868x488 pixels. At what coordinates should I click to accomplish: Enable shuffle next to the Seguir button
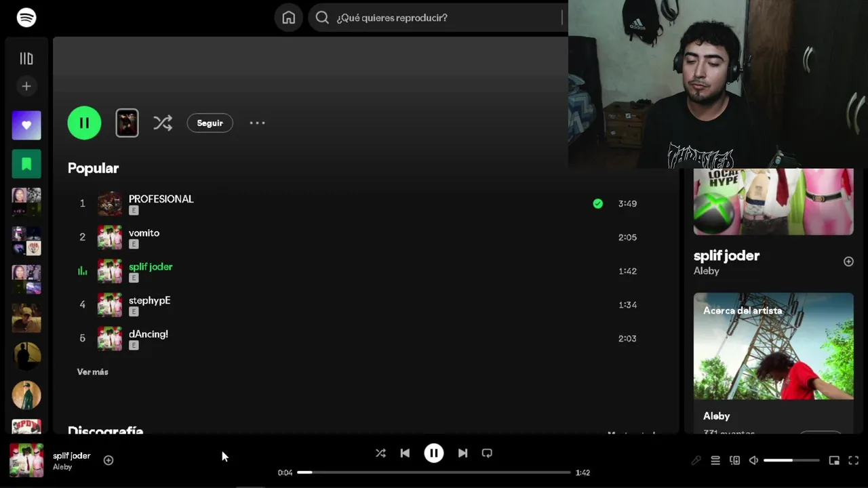tap(163, 123)
